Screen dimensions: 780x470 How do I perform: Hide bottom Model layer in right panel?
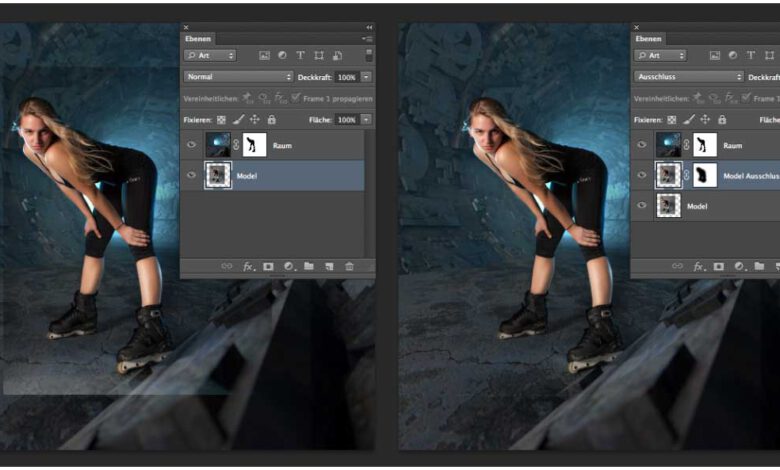click(642, 205)
